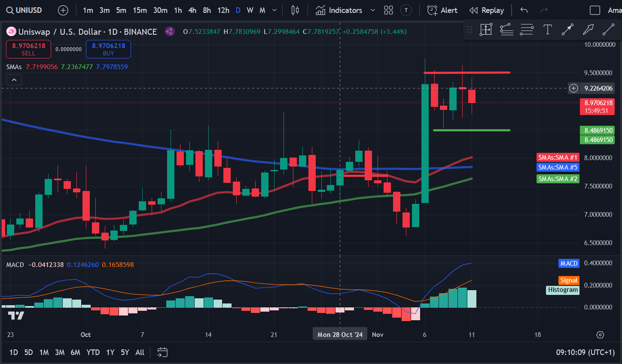
Task: Click the blue MACD axis label
Action: point(569,264)
